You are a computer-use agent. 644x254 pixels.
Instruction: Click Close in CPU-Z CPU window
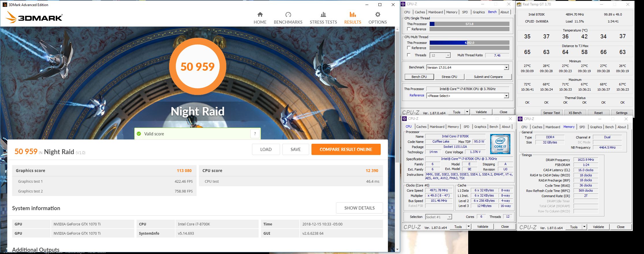pyautogui.click(x=505, y=227)
